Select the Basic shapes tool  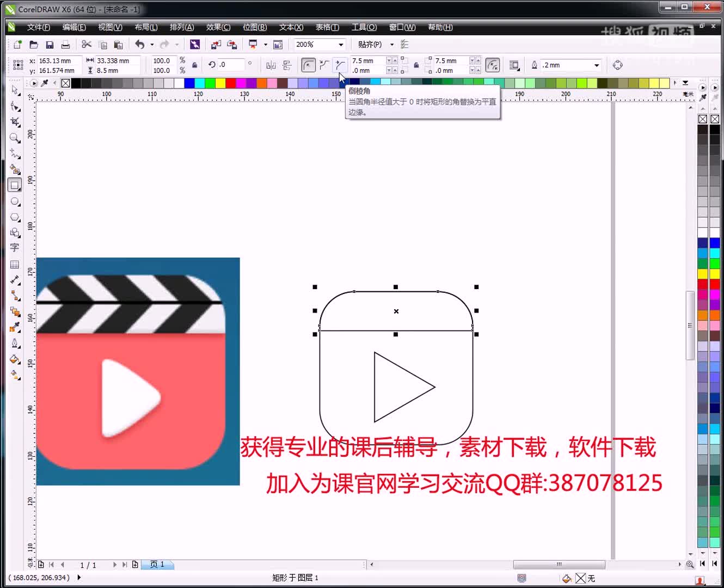(15, 232)
